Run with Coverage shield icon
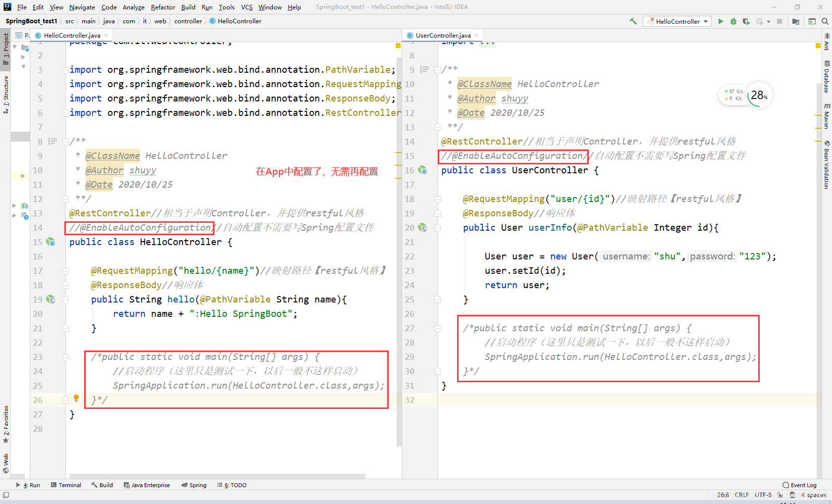This screenshot has width=832, height=504. 746,21
